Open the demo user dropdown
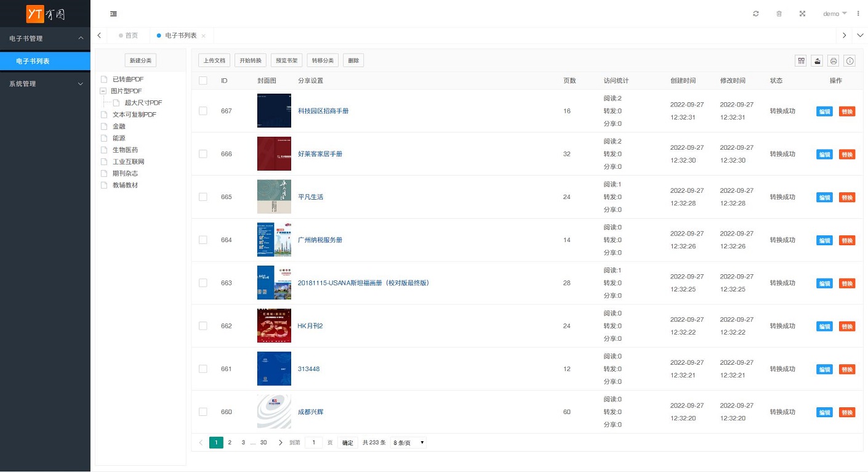 pos(835,14)
